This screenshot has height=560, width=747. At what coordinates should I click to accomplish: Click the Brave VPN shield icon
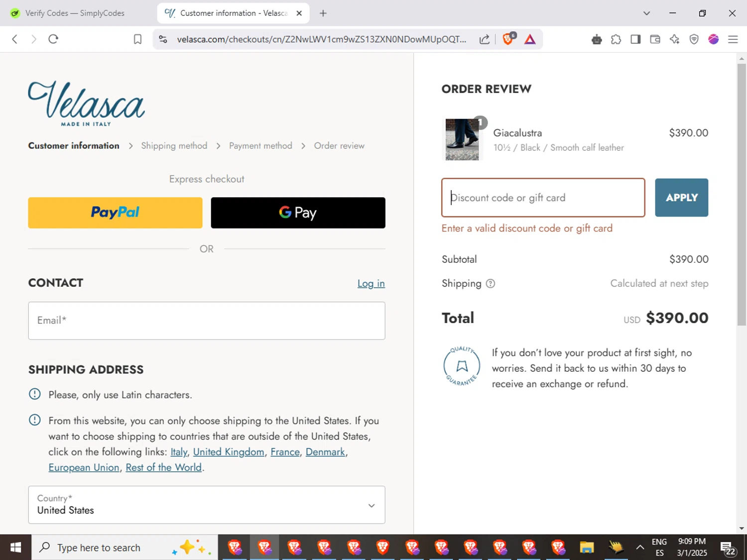pyautogui.click(x=694, y=39)
